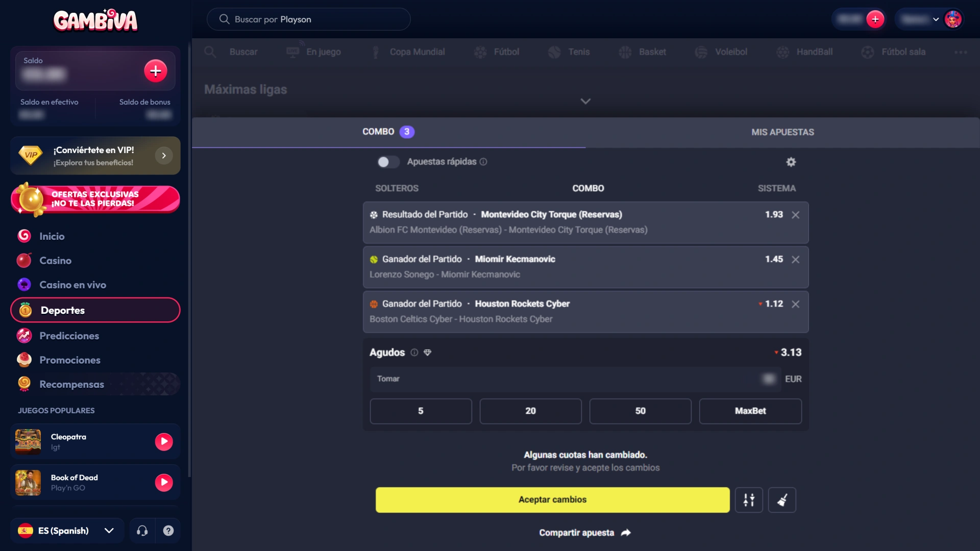Viewport: 980px width, 551px height.
Task: Open betslip settings gear
Action: (x=791, y=162)
